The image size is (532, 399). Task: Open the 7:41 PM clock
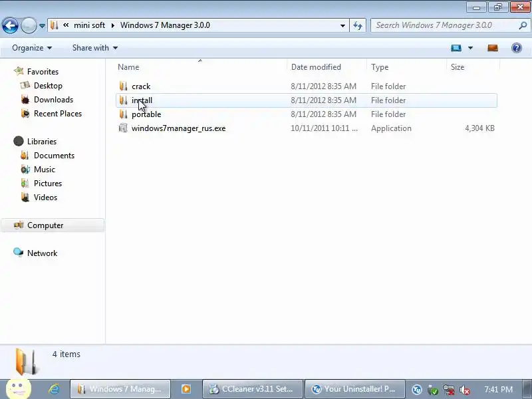tap(498, 389)
